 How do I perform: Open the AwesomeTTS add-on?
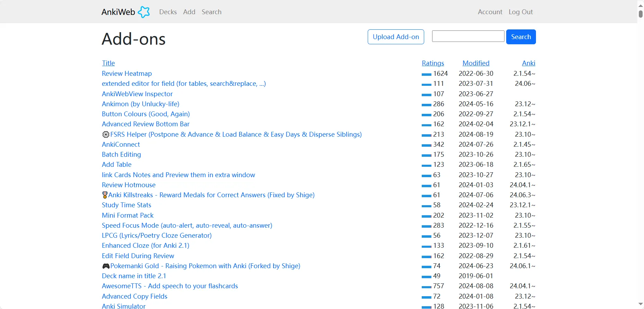tap(170, 286)
